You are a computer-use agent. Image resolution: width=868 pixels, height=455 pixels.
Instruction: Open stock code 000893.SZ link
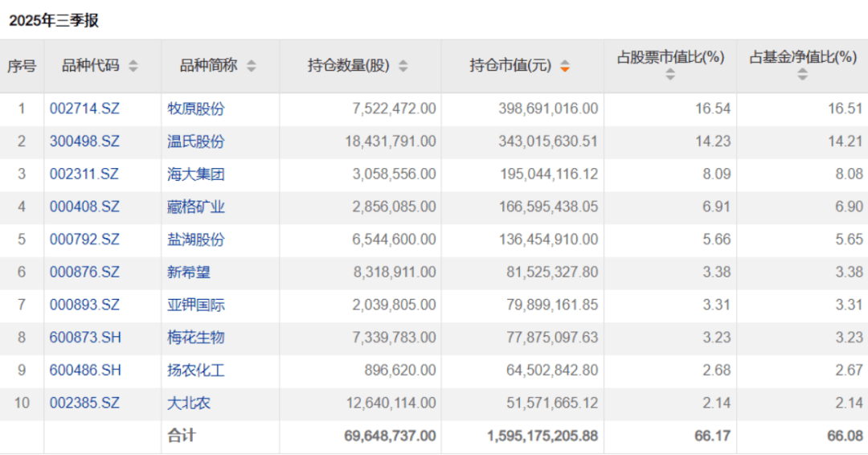84,305
